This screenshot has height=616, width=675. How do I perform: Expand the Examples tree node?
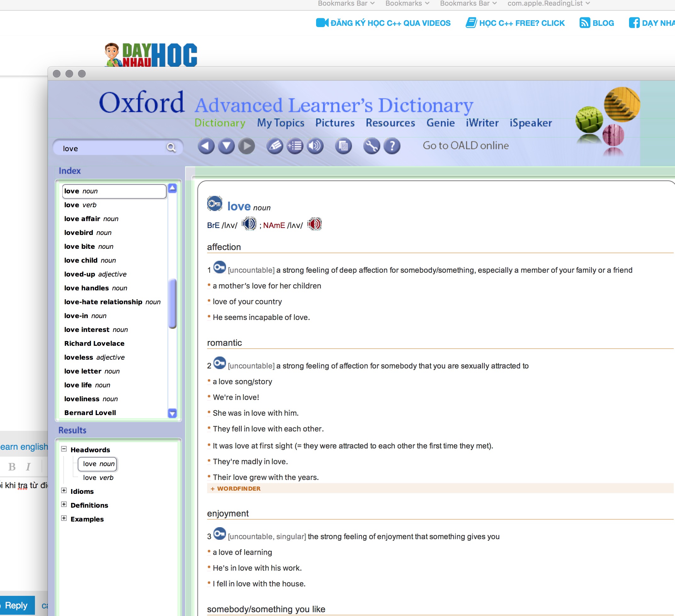tap(64, 518)
